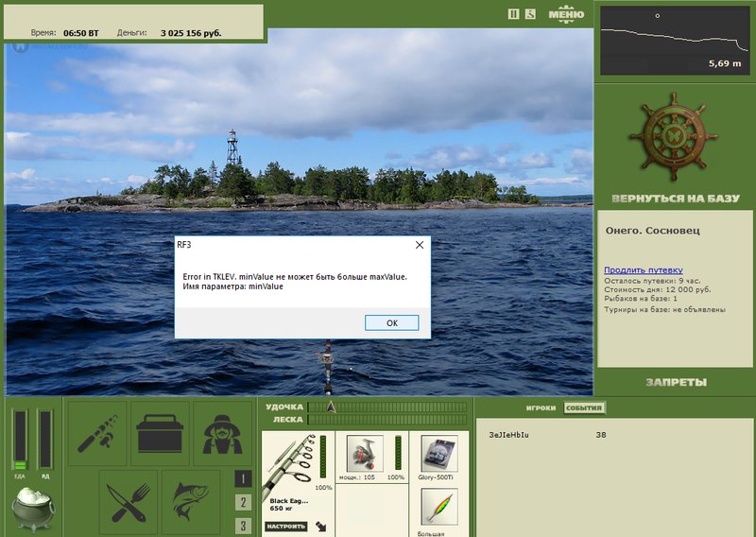The height and width of the screenshot is (537, 756).
Task: Select rod slot 2
Action: coord(243,502)
